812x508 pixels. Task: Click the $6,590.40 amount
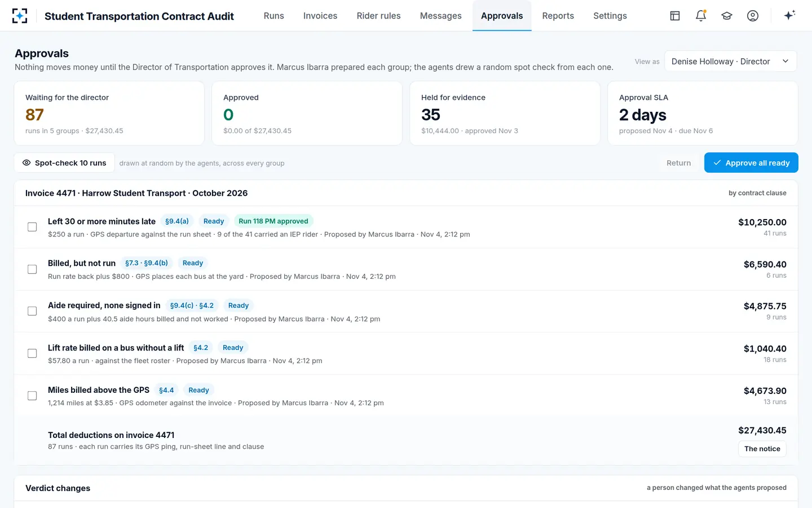(x=765, y=264)
